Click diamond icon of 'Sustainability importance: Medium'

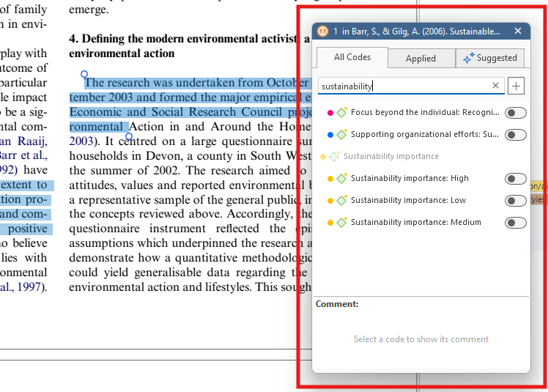pos(341,223)
